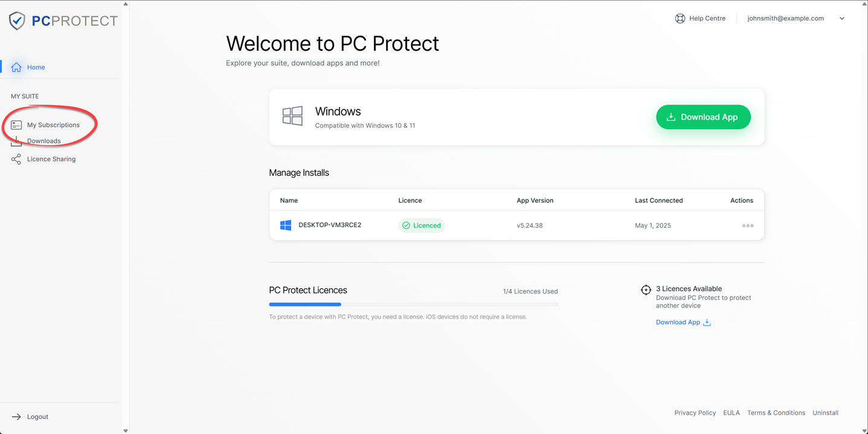Expand the johnsmith@example.com account chevron
Image resolution: width=868 pixels, height=434 pixels.
point(842,19)
